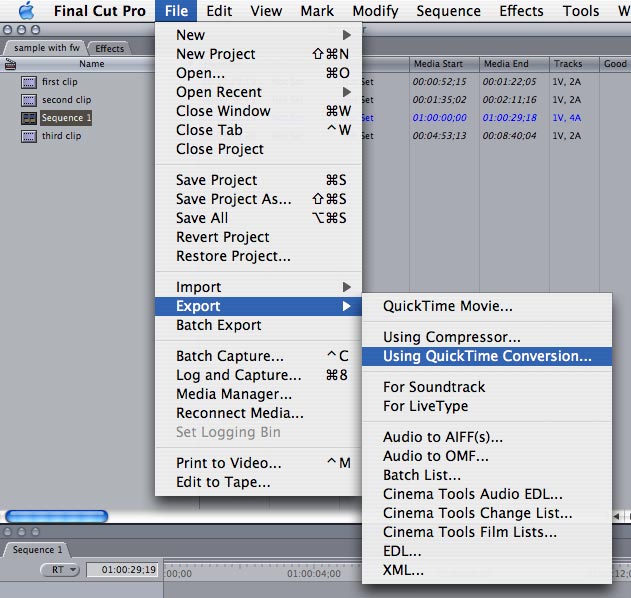Select Cinema Tools Audio EDL...
This screenshot has width=631, height=598.
point(487,494)
